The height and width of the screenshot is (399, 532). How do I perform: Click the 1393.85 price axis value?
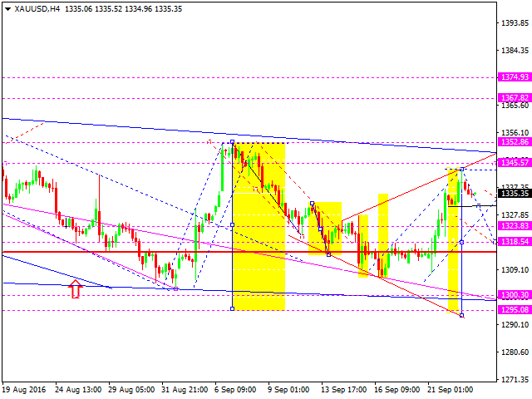(x=515, y=22)
